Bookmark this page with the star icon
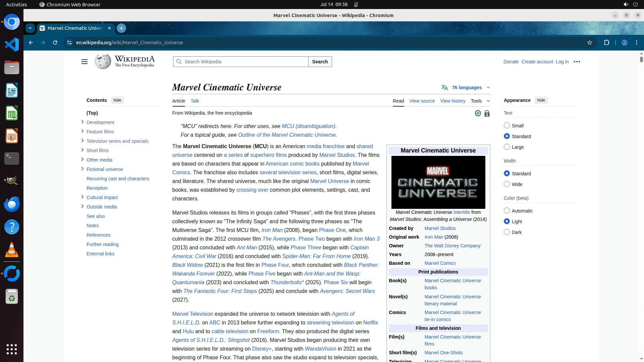 point(589,43)
